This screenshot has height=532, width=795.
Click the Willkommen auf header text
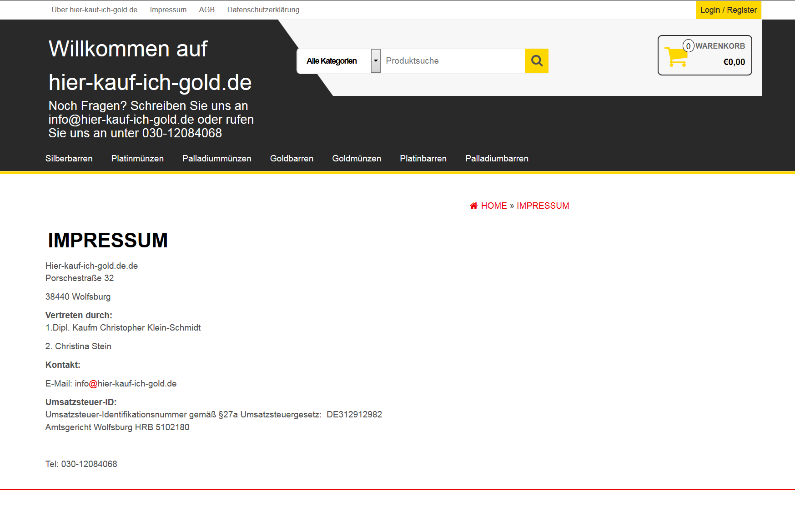point(128,49)
